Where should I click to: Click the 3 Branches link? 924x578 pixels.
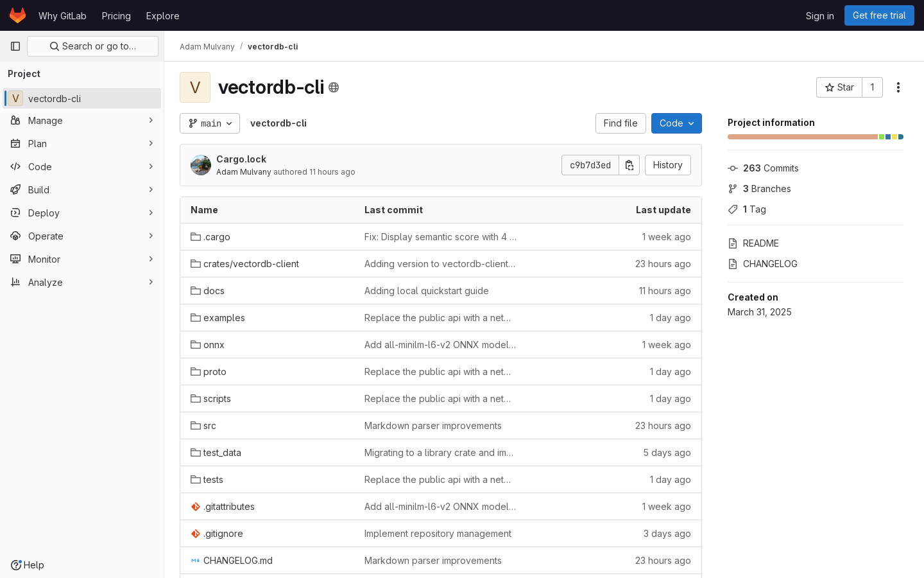coord(767,189)
